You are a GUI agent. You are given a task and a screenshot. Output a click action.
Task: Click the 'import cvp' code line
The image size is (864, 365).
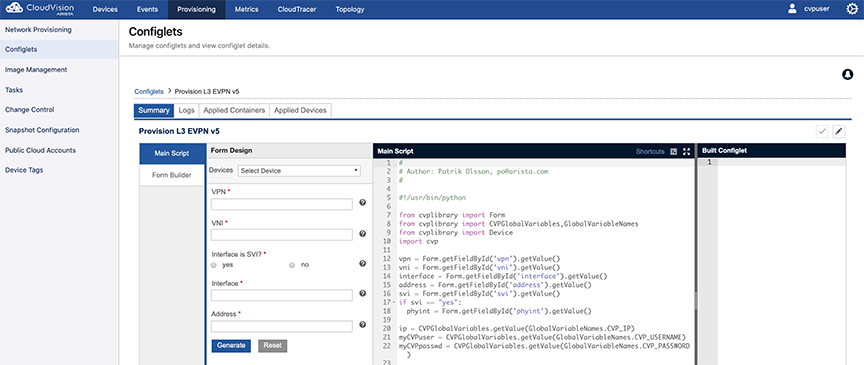(418, 241)
